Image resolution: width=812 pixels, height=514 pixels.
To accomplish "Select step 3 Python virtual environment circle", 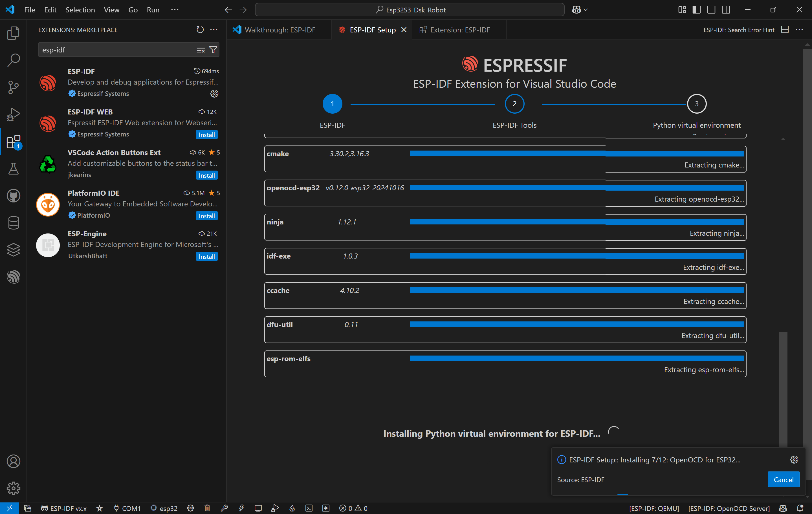I will 696,104.
